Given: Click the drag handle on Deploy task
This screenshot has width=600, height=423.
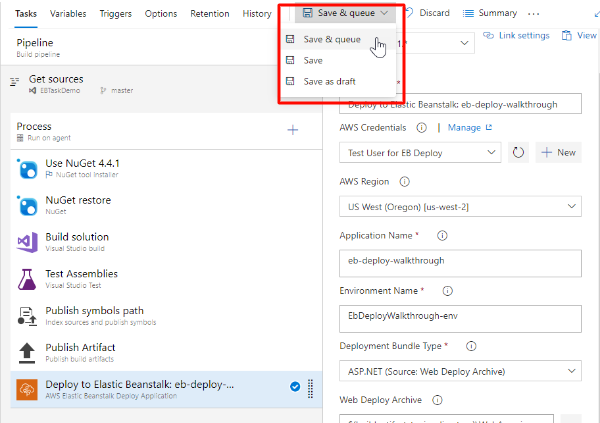Looking at the screenshot, I should coord(310,389).
